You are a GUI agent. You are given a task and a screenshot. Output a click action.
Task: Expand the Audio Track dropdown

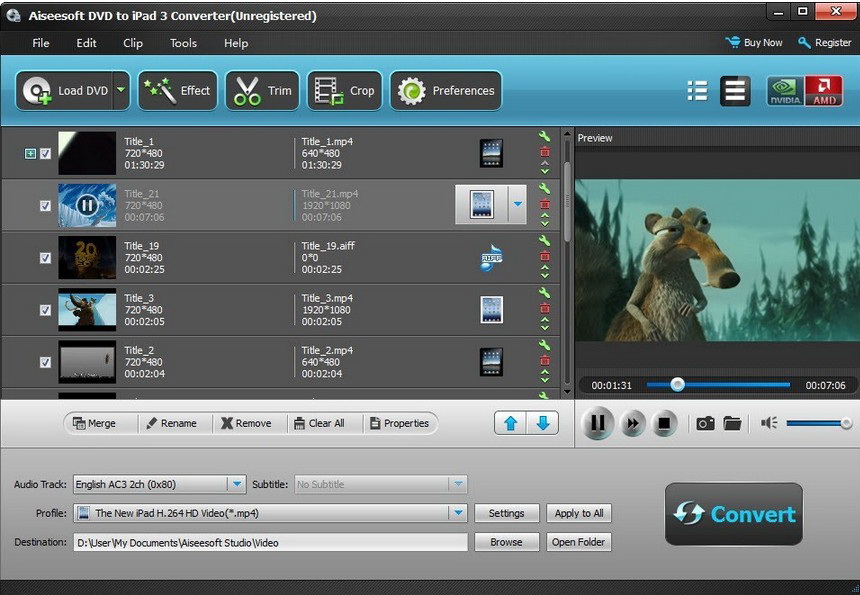coord(236,484)
